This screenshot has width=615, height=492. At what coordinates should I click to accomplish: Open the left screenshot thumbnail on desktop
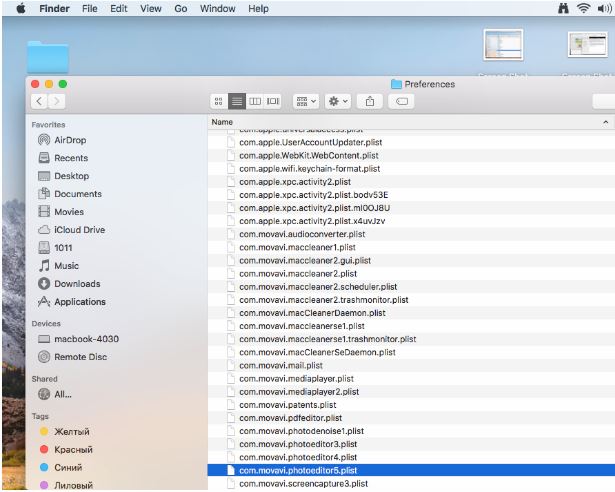tap(503, 45)
